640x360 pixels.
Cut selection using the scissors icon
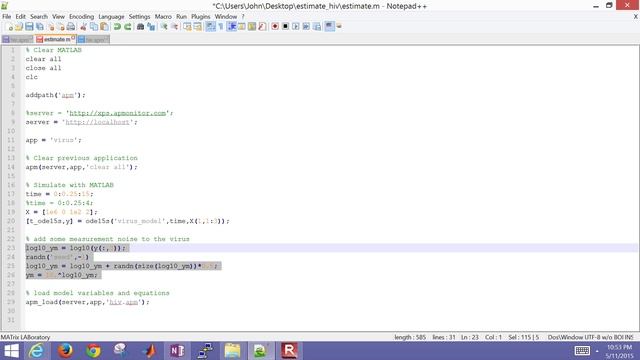pyautogui.click(x=83, y=27)
